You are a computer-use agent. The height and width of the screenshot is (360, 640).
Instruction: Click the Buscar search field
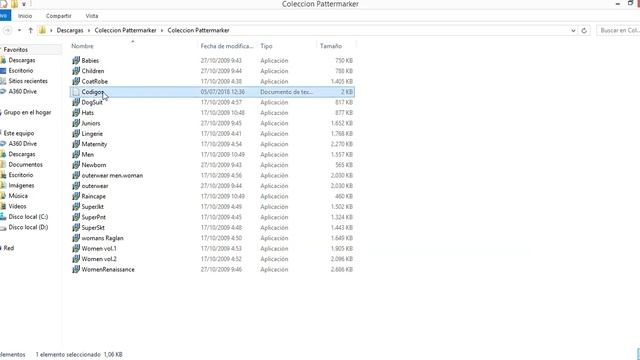point(618,31)
